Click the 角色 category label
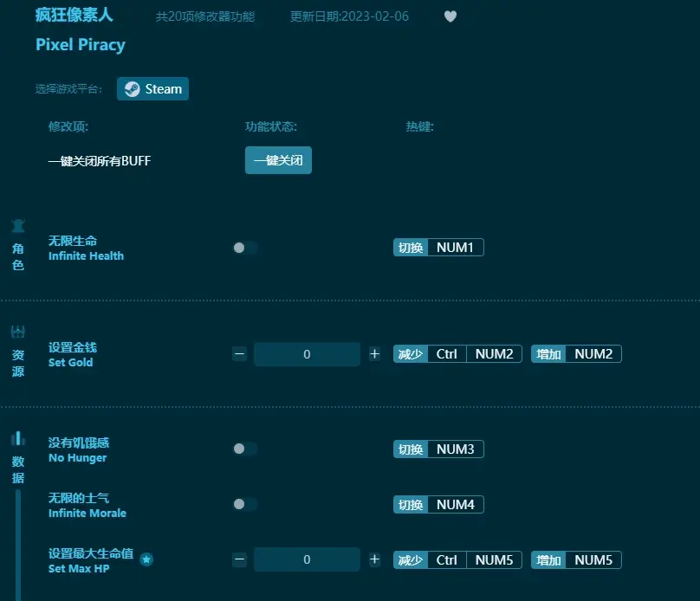The image size is (700, 601). 18,257
